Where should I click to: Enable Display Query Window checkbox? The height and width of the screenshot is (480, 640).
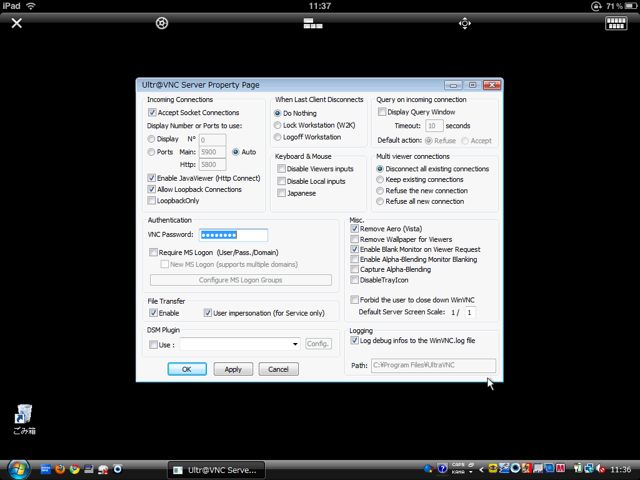[x=382, y=112]
